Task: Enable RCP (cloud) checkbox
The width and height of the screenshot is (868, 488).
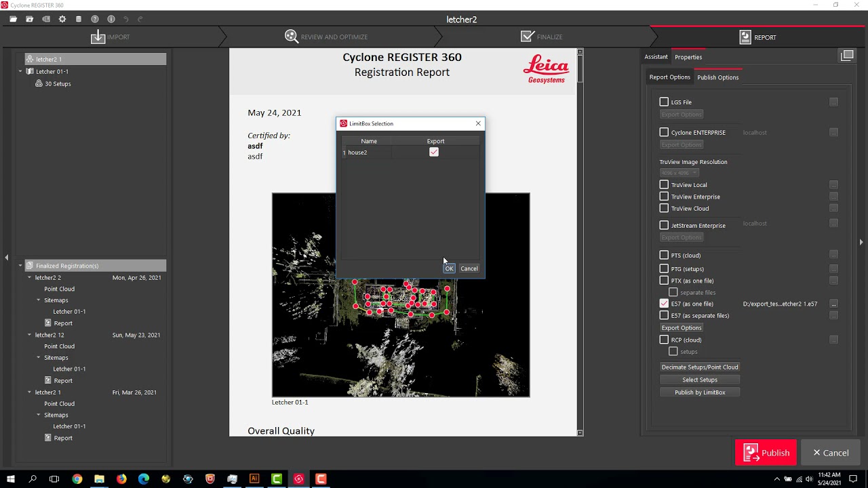Action: tap(664, 340)
